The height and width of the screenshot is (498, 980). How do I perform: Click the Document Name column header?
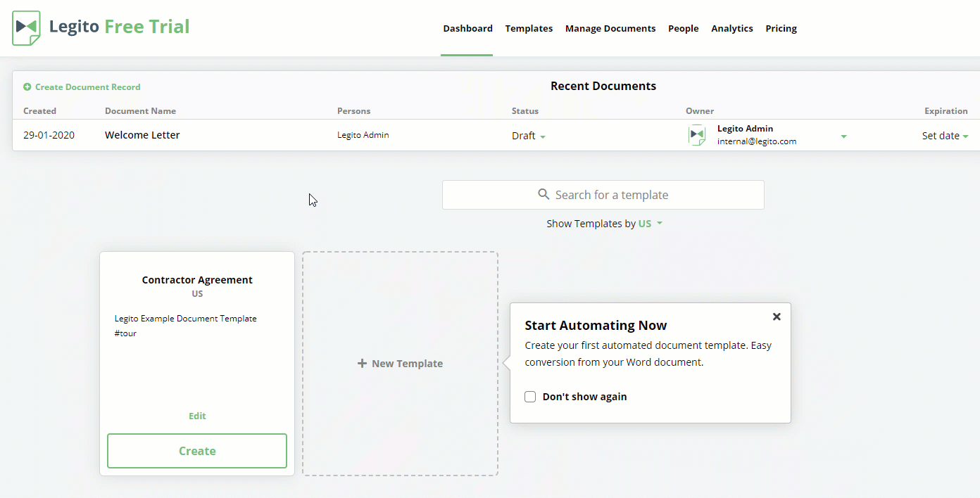(140, 111)
